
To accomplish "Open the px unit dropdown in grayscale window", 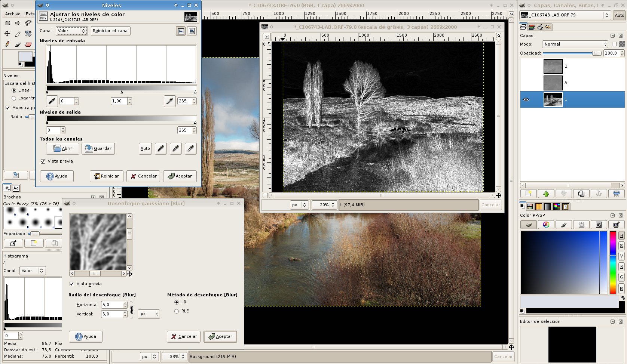I will (x=299, y=205).
